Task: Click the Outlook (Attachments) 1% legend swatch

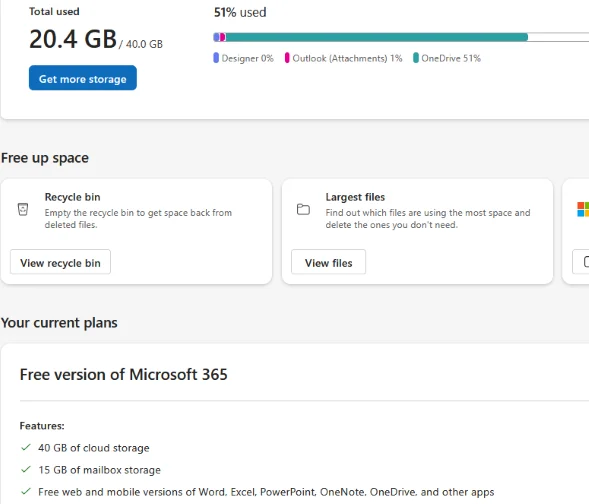Action: pyautogui.click(x=287, y=58)
